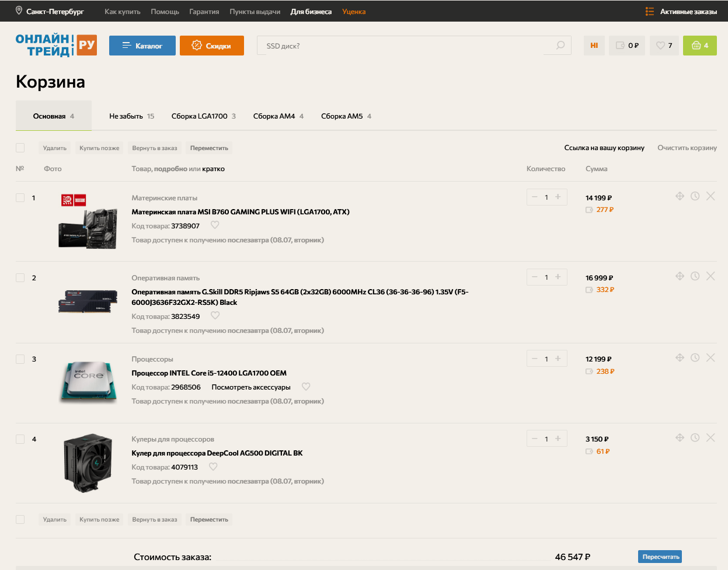Open the HI account button
The image size is (728, 570).
click(x=594, y=46)
